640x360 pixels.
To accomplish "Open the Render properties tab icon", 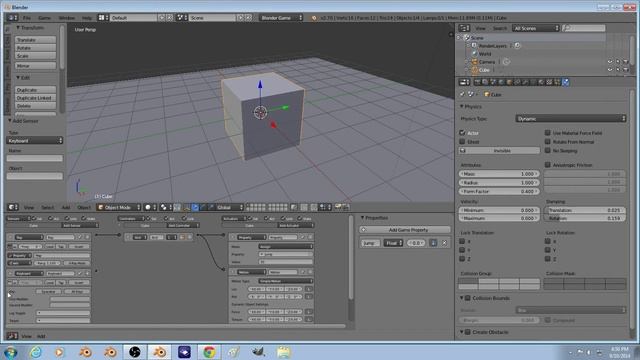I will [x=477, y=82].
